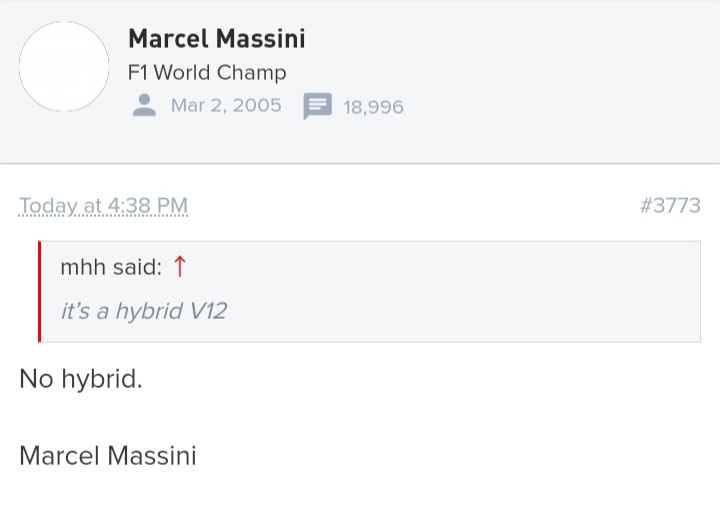Select the F1 World Champ user title
Viewport: 720px width, 514px height.
coord(207,73)
